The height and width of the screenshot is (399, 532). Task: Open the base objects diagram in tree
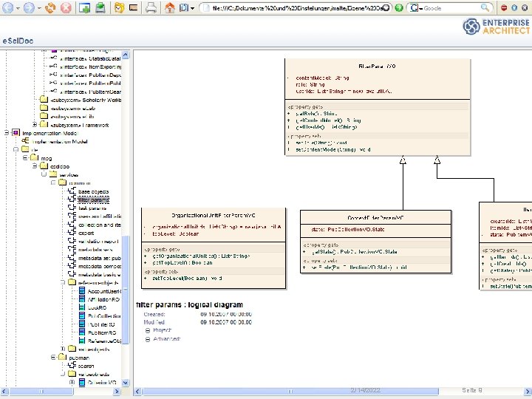(93, 191)
